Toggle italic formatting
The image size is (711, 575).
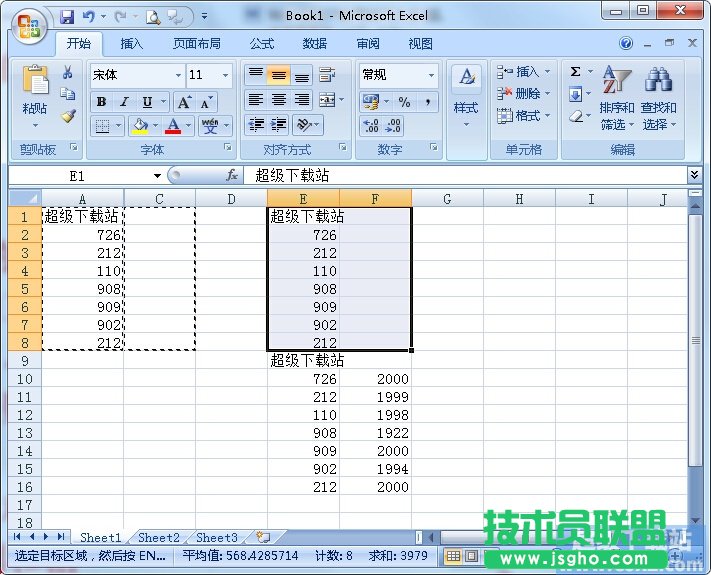(124, 102)
